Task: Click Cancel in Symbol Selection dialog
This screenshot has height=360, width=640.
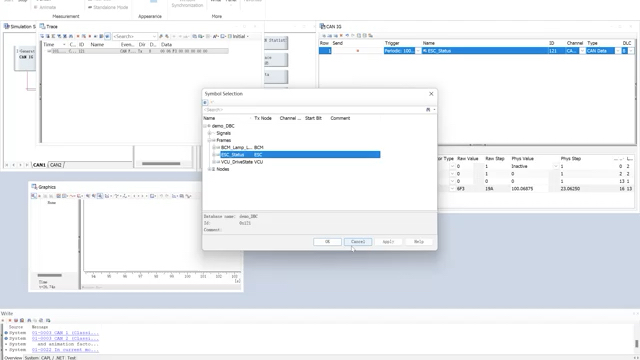Action: point(358,242)
